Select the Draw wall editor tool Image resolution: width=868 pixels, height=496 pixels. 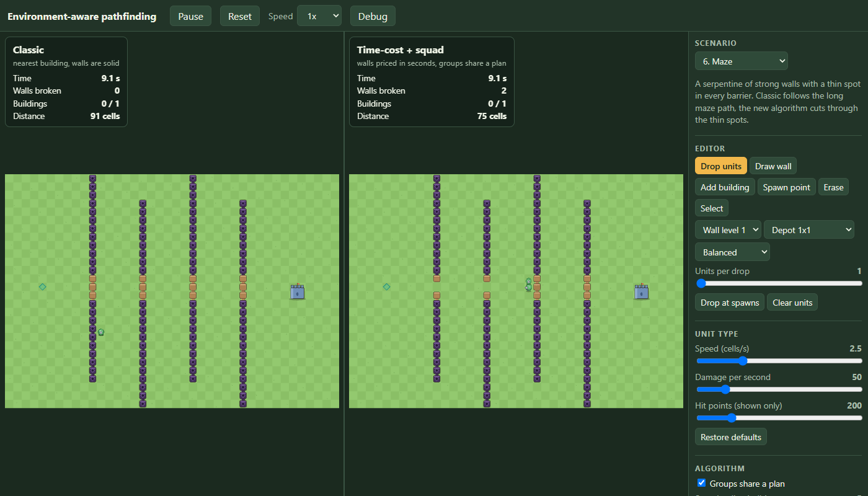(773, 166)
